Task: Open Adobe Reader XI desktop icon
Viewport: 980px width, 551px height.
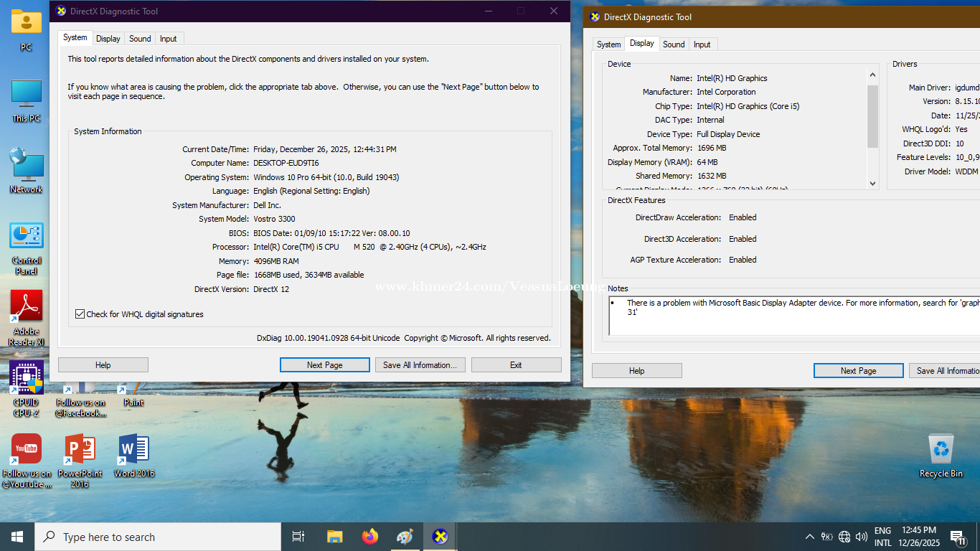Action: click(x=27, y=307)
